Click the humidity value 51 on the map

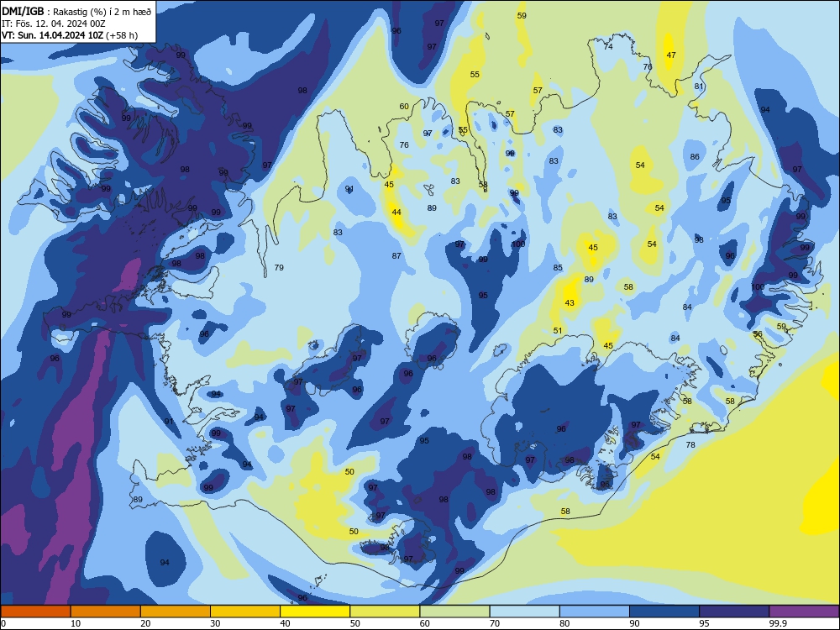558,330
